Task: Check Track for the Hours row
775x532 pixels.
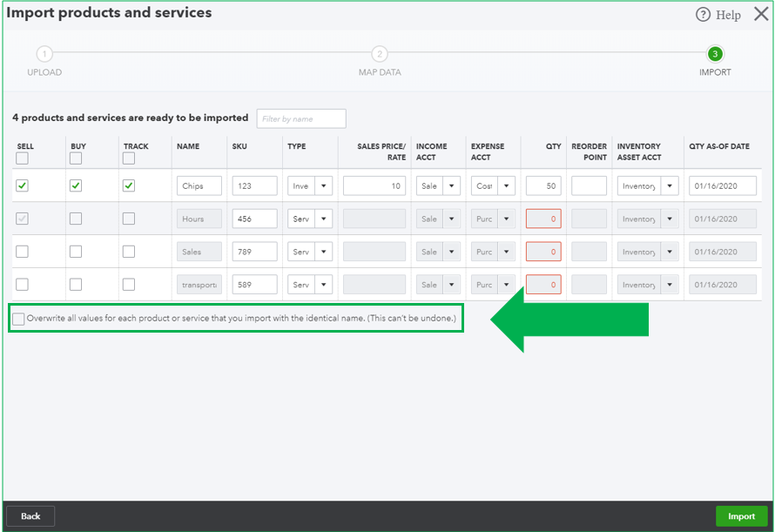Action: pos(129,219)
